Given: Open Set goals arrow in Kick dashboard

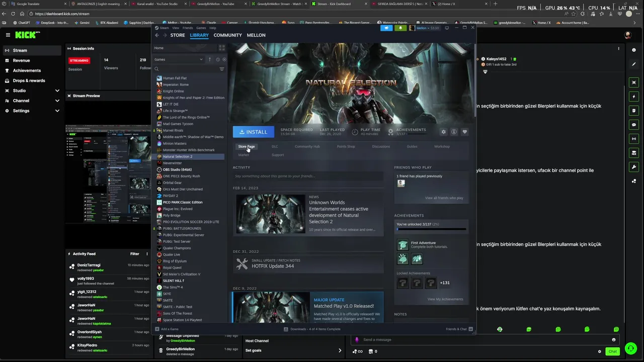Looking at the screenshot, I should [x=340, y=350].
